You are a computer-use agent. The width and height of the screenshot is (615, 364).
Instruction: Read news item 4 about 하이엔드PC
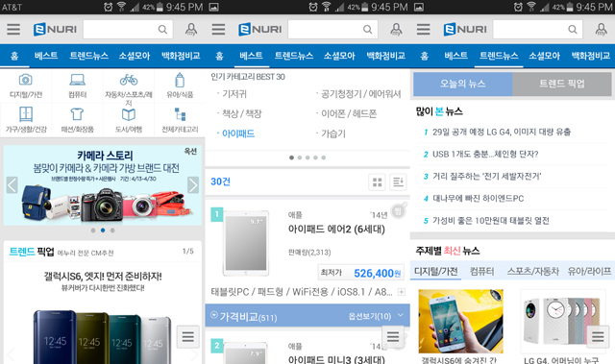pos(479,199)
